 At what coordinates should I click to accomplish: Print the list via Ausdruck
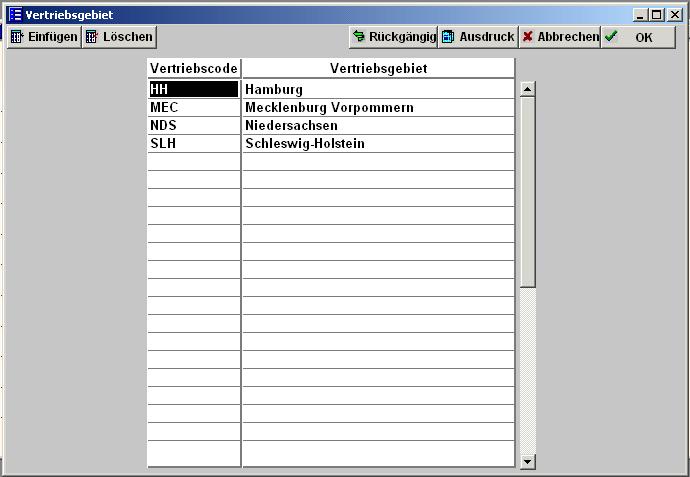coord(478,37)
